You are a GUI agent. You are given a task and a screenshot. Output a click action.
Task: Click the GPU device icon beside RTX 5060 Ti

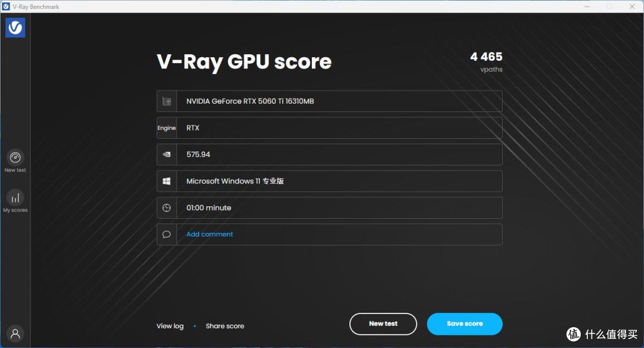[167, 101]
